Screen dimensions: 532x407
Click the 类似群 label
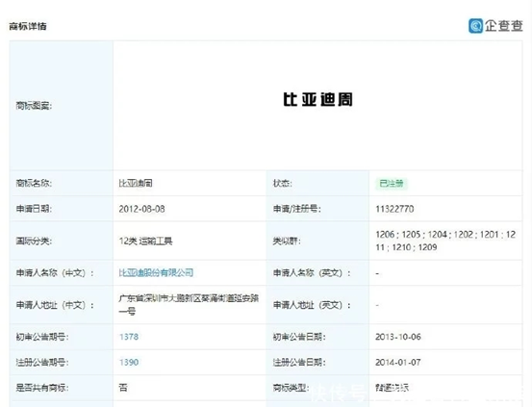click(x=287, y=241)
